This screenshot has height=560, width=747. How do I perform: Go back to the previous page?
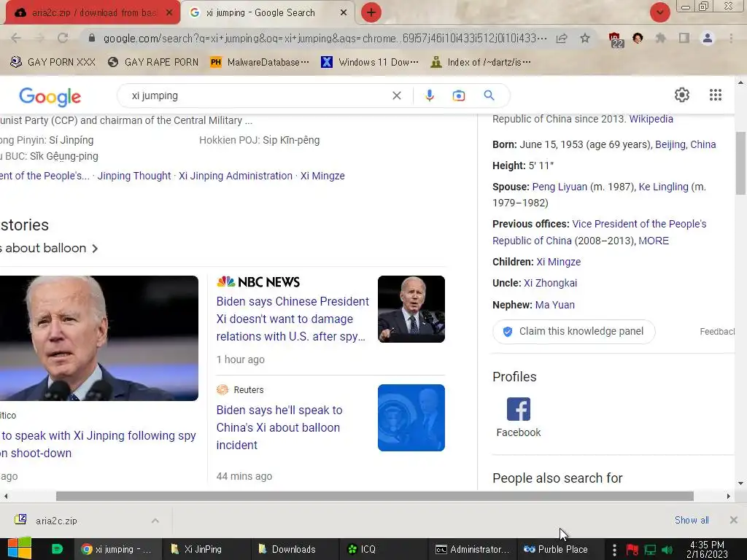[16, 38]
